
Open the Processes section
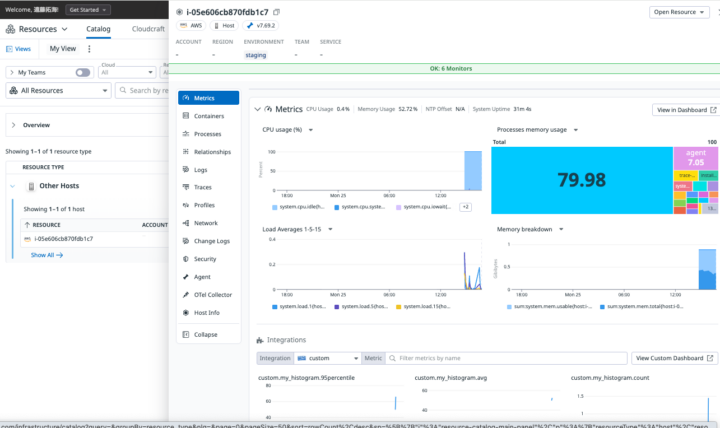[208, 134]
